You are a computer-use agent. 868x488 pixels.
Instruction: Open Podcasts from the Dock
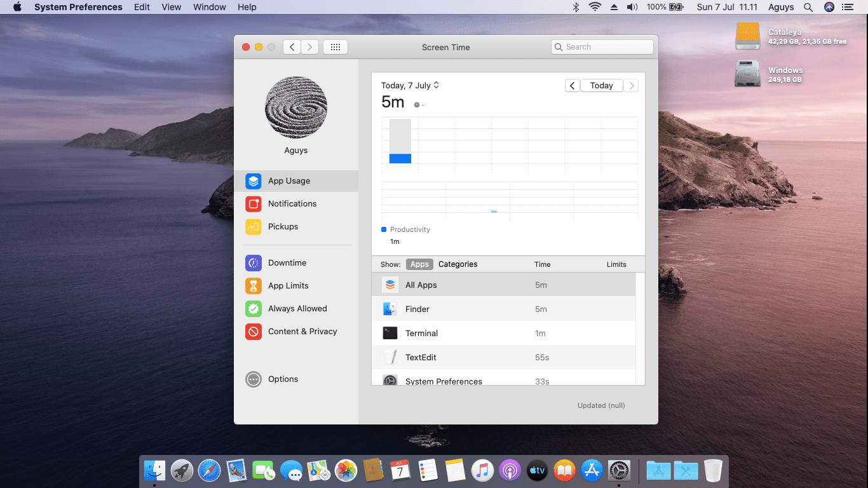[x=510, y=470]
